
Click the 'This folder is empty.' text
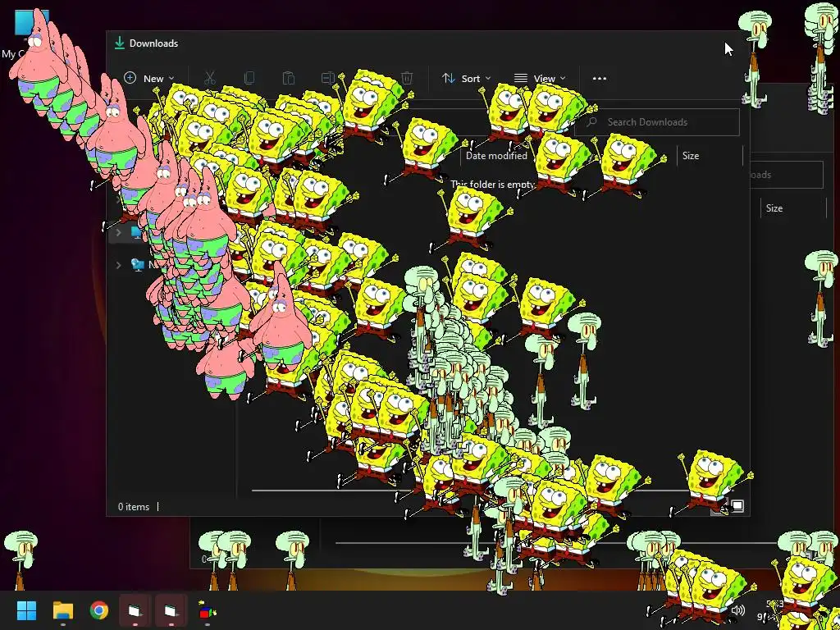tap(492, 185)
